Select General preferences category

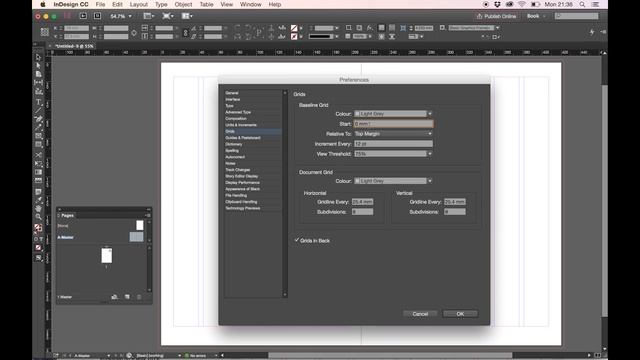252,93
